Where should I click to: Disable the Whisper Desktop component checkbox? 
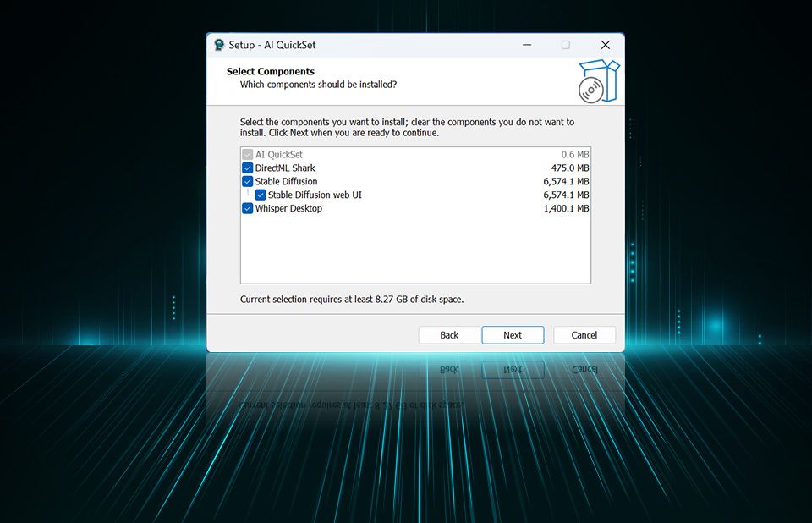click(248, 209)
